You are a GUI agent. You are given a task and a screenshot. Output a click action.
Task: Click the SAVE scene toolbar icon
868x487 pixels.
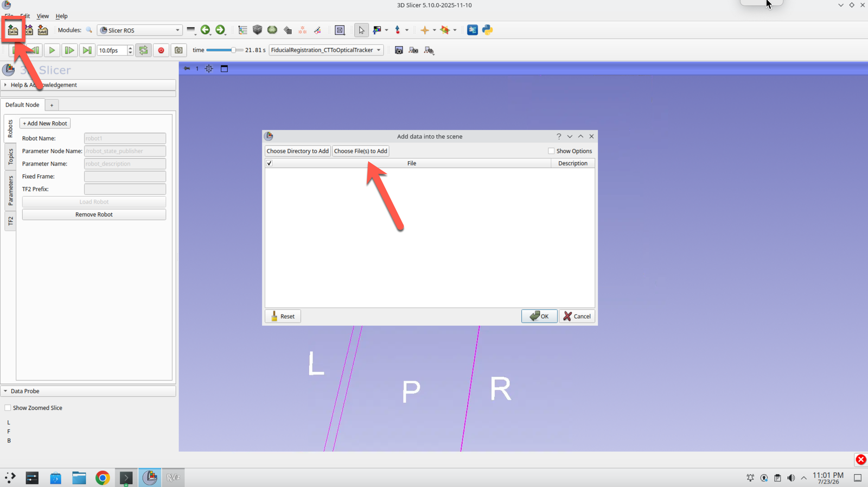pyautogui.click(x=43, y=30)
